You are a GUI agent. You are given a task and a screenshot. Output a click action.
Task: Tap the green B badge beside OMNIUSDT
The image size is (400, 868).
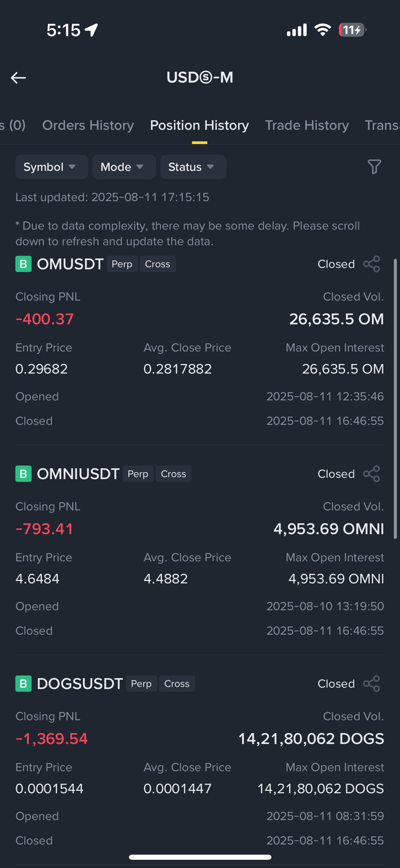click(x=23, y=474)
